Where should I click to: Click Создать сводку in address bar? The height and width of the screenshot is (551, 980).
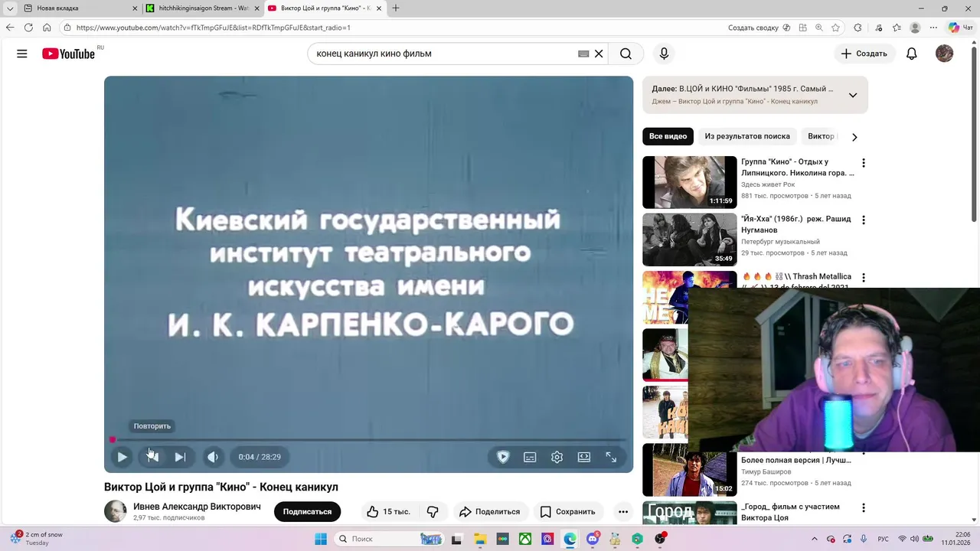pos(759,28)
